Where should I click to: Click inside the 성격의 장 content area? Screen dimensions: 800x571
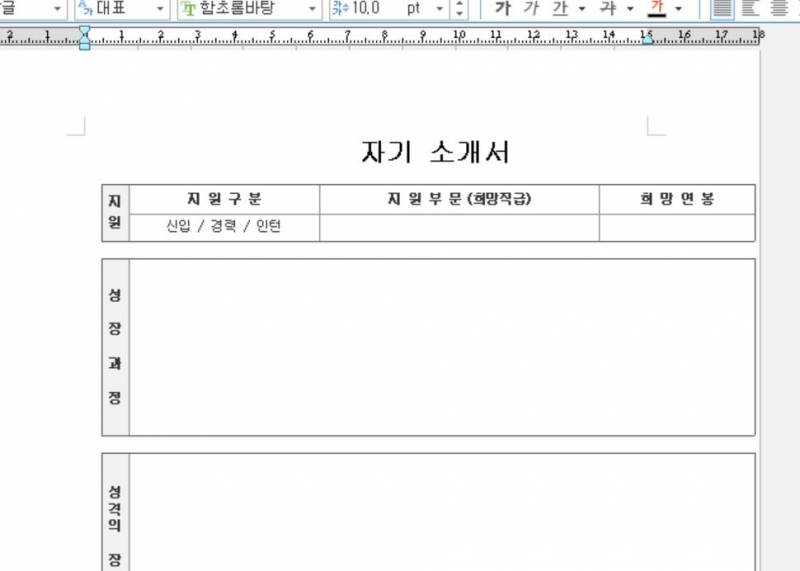coord(442,512)
